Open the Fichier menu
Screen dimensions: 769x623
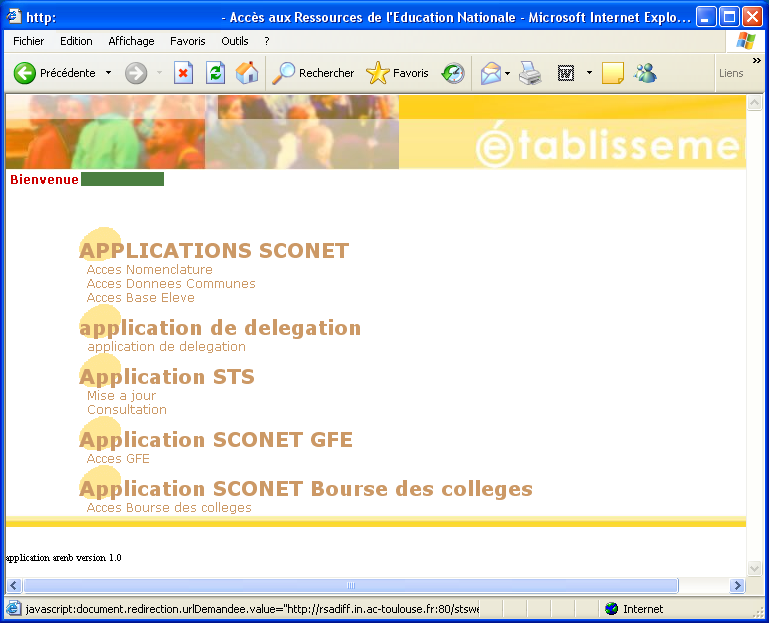click(x=28, y=41)
